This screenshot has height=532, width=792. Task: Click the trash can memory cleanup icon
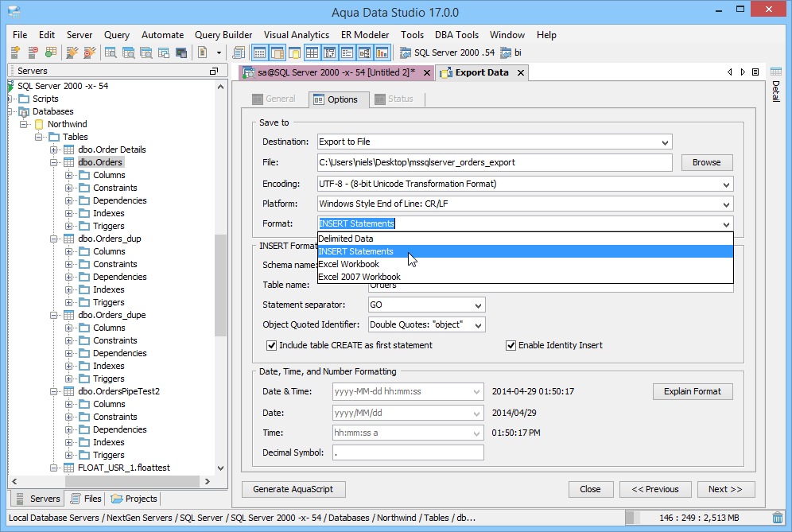[x=778, y=518]
